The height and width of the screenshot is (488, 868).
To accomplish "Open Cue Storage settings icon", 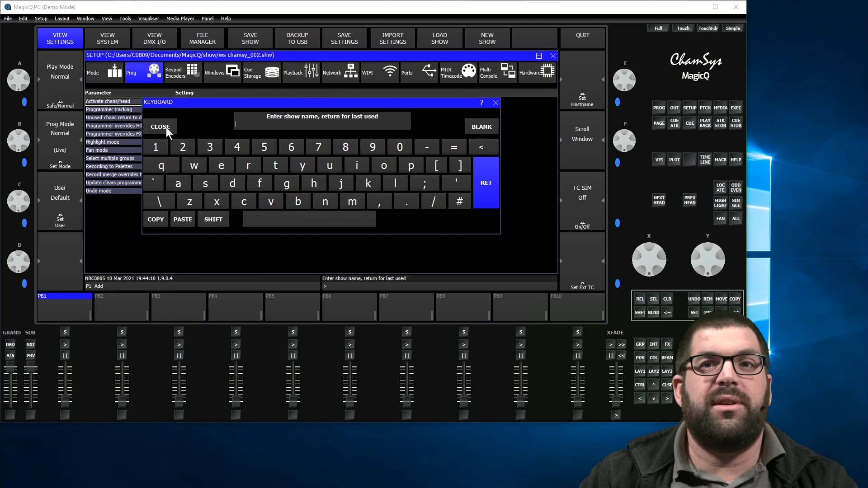I will click(272, 72).
